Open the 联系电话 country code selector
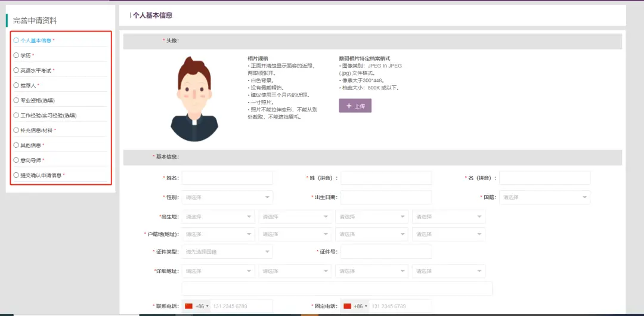The height and width of the screenshot is (316, 644). (x=197, y=306)
